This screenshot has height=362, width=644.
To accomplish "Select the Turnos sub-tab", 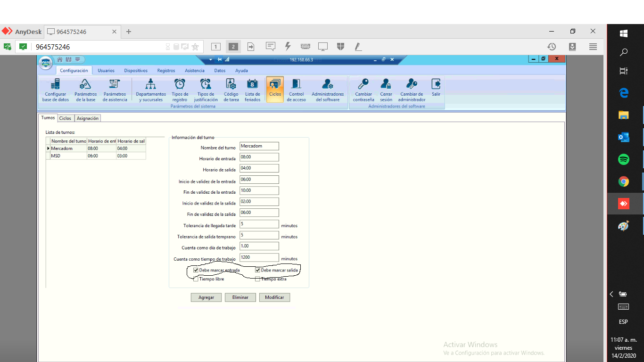I will click(x=48, y=118).
